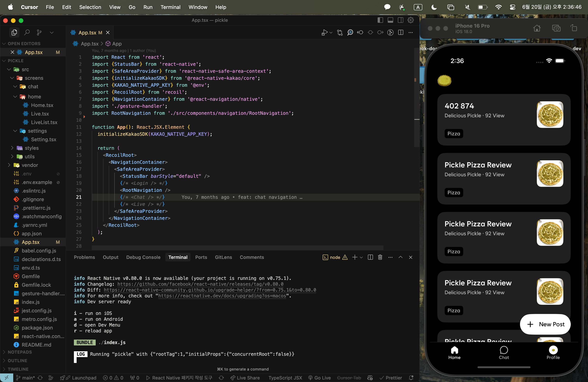This screenshot has width=588, height=382.
Task: Toggle the bottom panel layout icon
Action: [390, 20]
